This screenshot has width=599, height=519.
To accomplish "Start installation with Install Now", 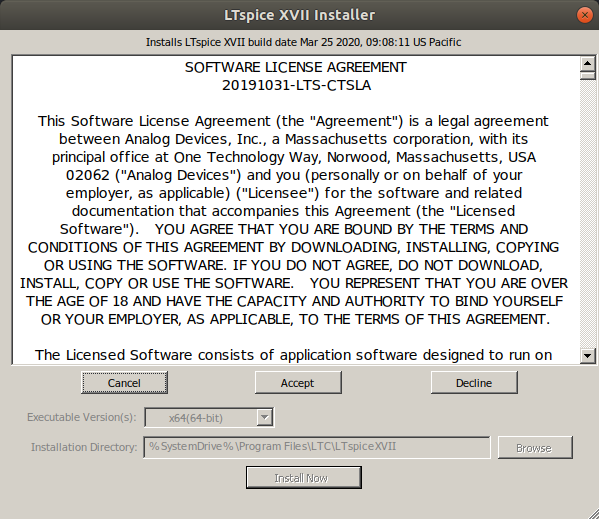I will click(304, 477).
